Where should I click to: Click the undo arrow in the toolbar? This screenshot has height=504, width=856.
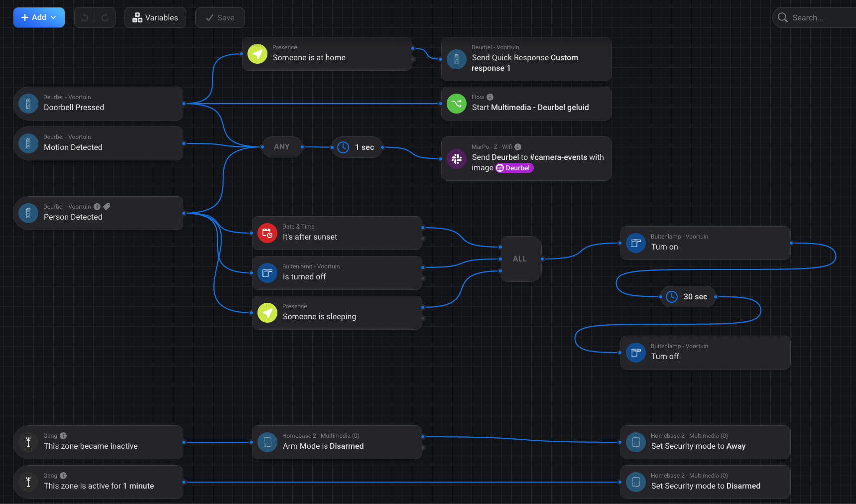coord(85,18)
